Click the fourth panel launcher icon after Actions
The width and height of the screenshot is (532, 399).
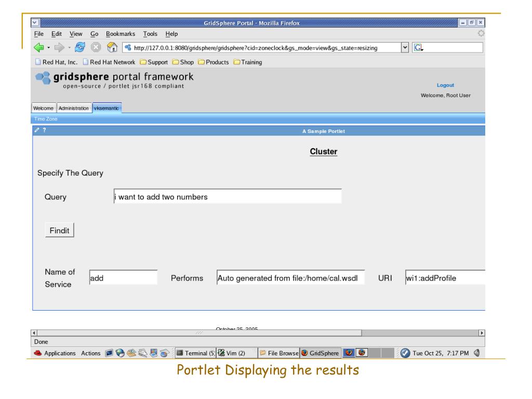tap(142, 353)
